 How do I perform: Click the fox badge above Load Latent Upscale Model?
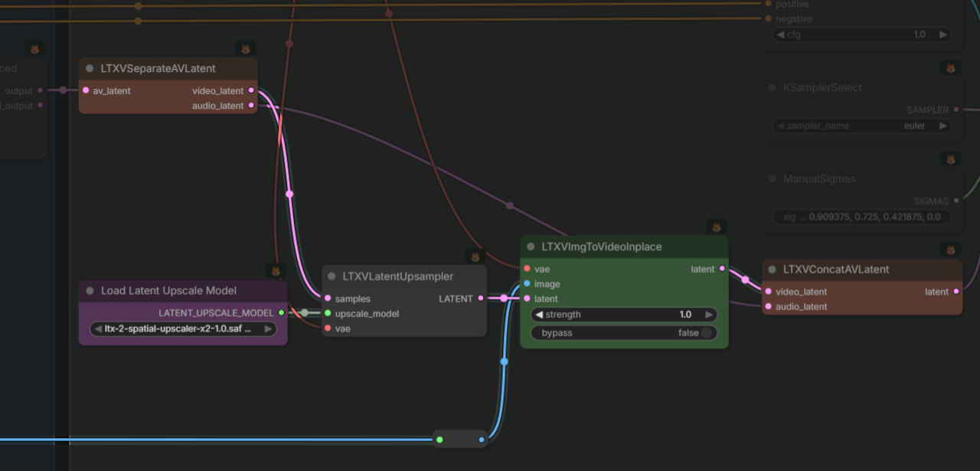276,271
